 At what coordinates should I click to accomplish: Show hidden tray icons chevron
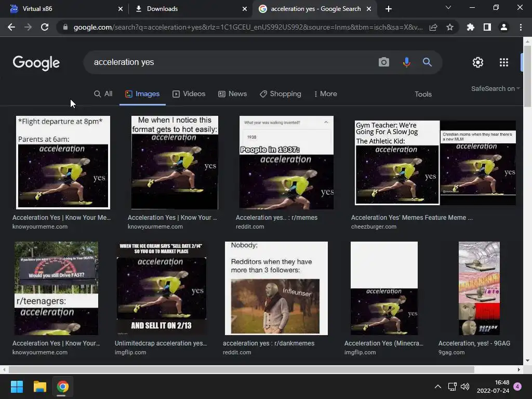[438, 387]
